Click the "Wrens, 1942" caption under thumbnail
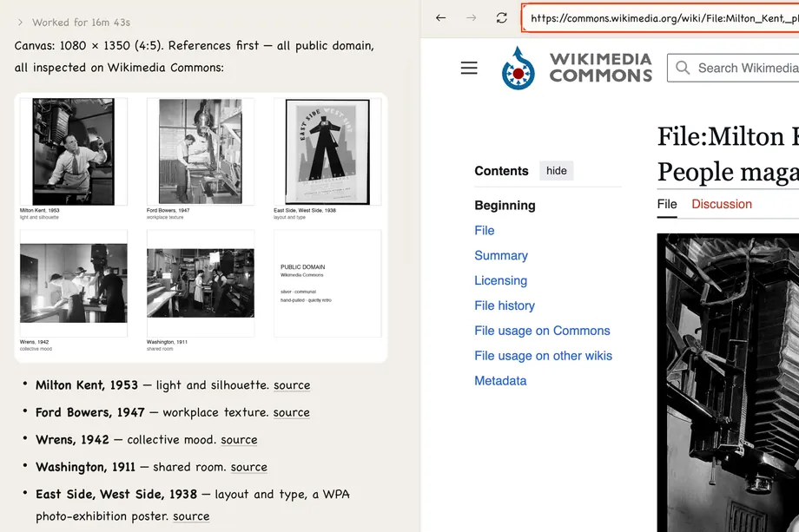799x532 pixels. pyautogui.click(x=34, y=342)
